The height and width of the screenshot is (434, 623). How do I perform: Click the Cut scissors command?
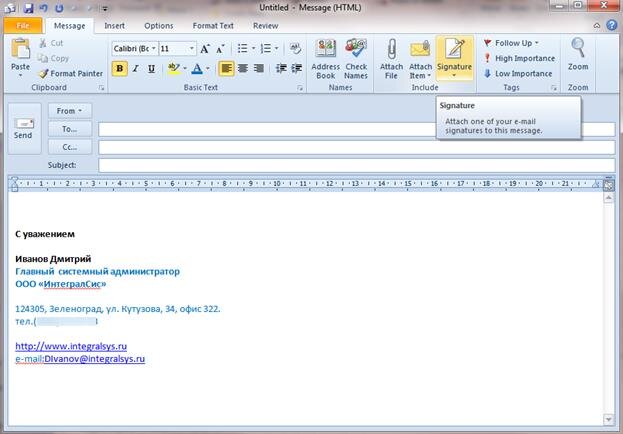(51, 43)
